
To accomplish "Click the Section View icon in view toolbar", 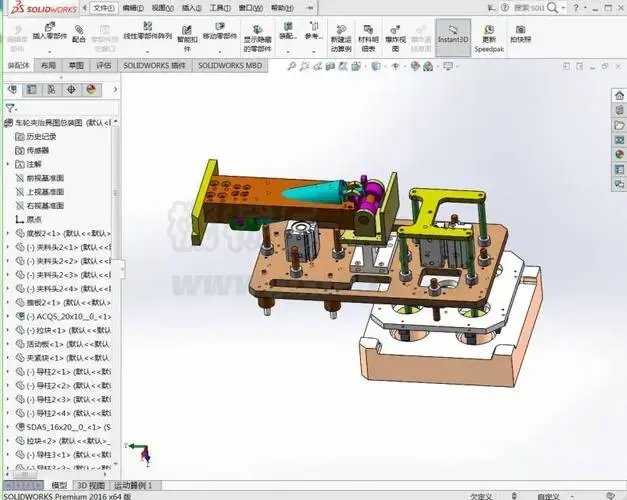I will coord(330,66).
